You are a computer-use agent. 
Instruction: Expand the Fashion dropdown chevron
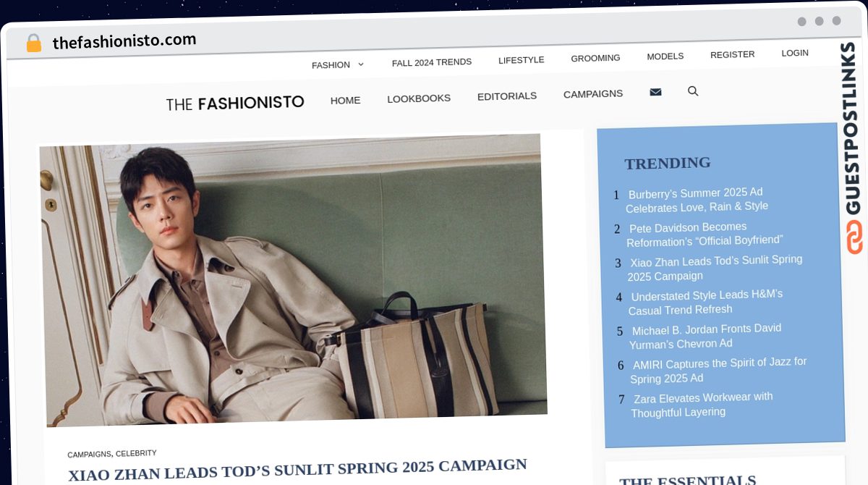click(361, 64)
